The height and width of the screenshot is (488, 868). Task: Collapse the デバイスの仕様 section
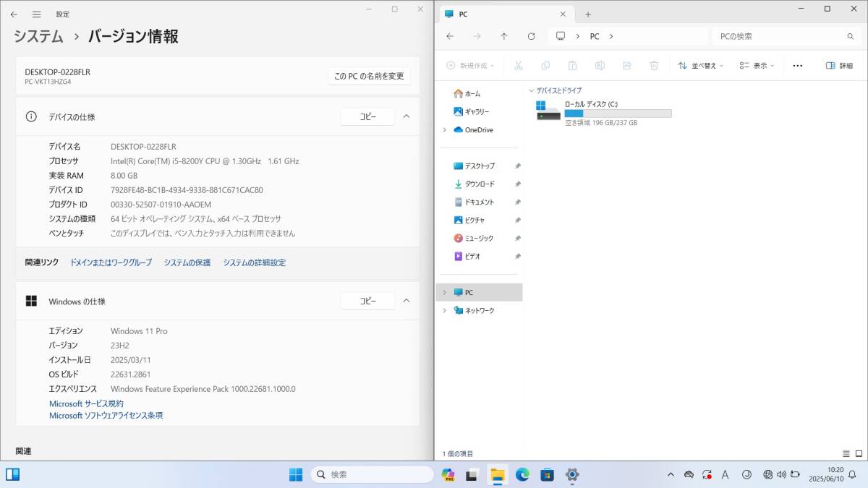[x=407, y=116]
